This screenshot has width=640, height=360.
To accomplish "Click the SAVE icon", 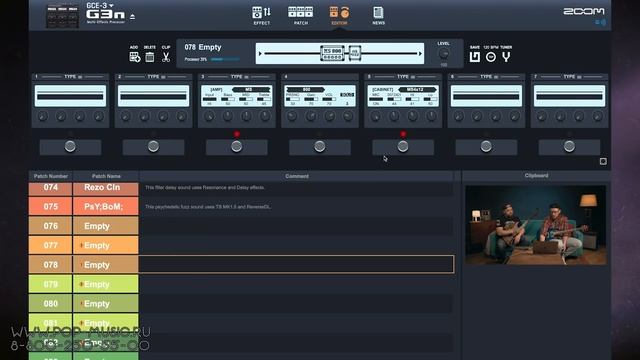I will click(x=474, y=57).
